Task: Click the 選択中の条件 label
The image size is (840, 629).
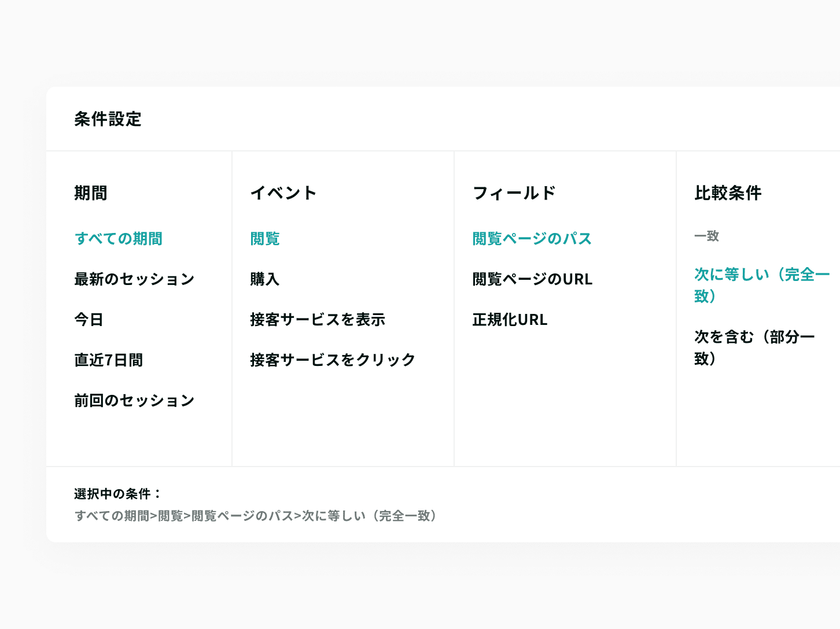Action: [117, 494]
